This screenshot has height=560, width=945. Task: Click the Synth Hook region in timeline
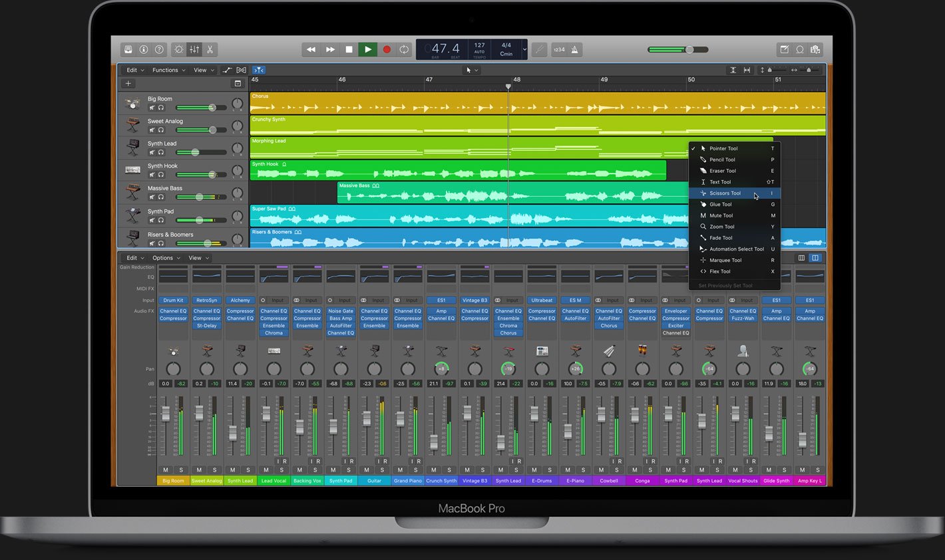pyautogui.click(x=458, y=170)
